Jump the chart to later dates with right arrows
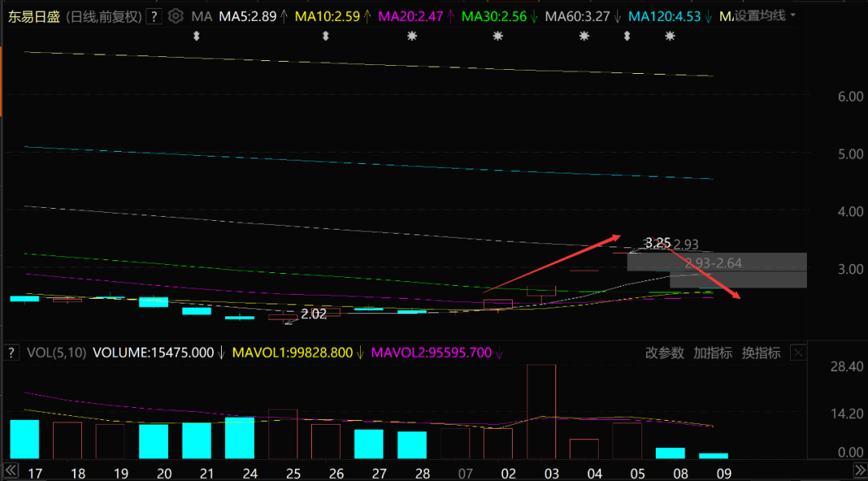The image size is (868, 481). coord(860,471)
